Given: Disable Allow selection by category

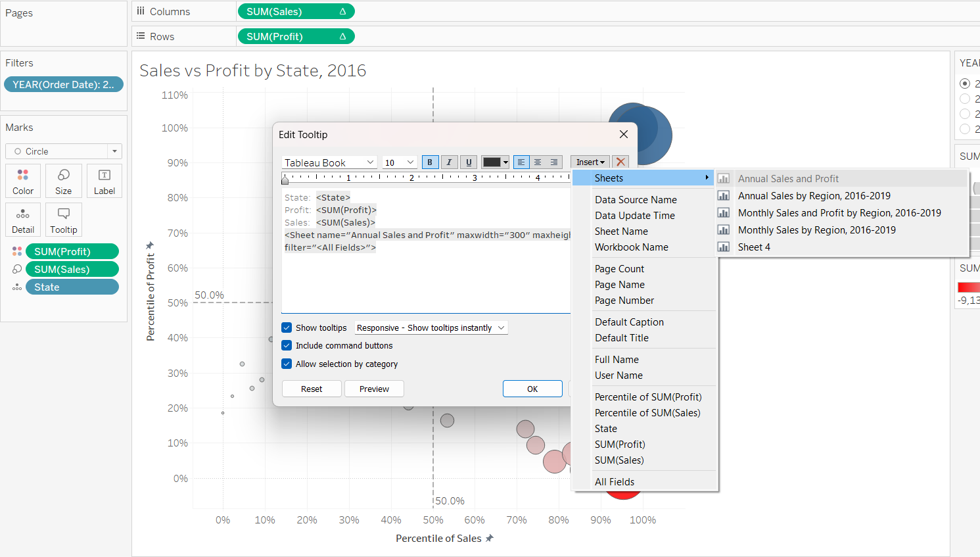Looking at the screenshot, I should tap(287, 364).
